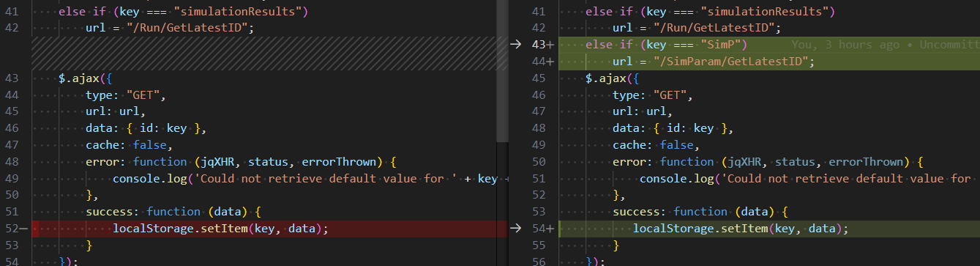Click added line url = "/SimParam/GetLatestID";
This screenshot has width=980, height=266.
click(714, 62)
